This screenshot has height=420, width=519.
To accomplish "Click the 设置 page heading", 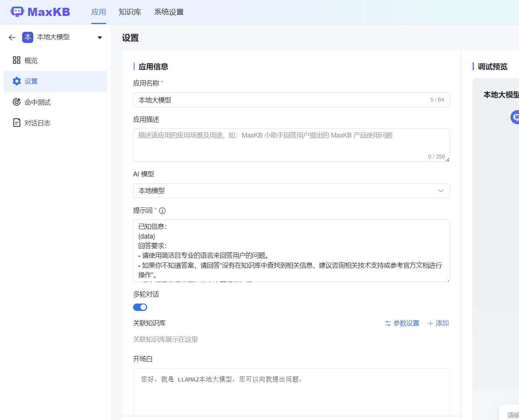I will [130, 38].
